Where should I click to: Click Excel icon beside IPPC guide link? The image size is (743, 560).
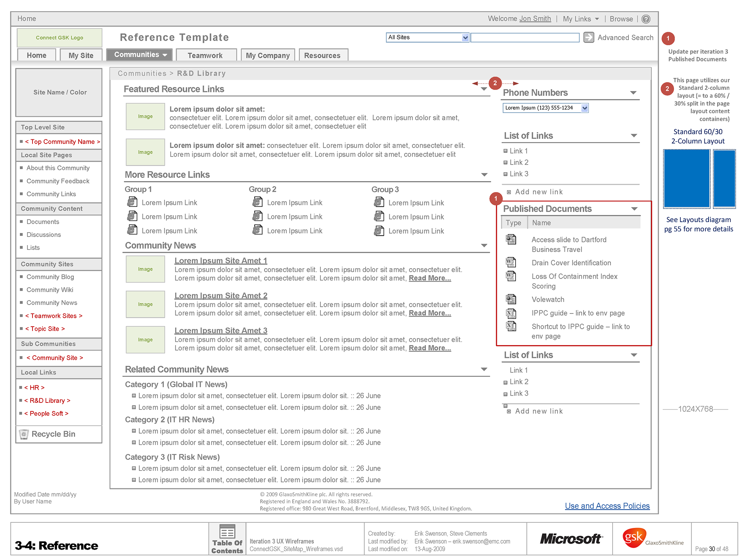[x=511, y=313]
